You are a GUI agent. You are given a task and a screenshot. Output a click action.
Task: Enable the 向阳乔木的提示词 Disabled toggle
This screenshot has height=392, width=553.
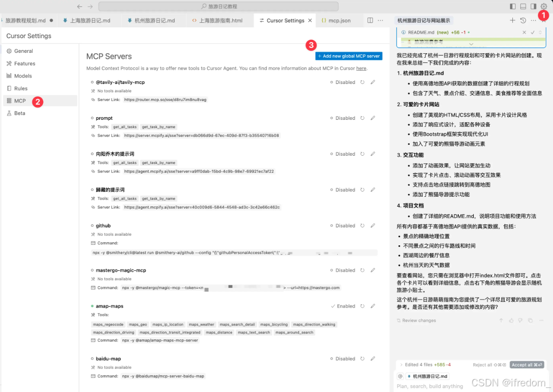click(x=343, y=154)
